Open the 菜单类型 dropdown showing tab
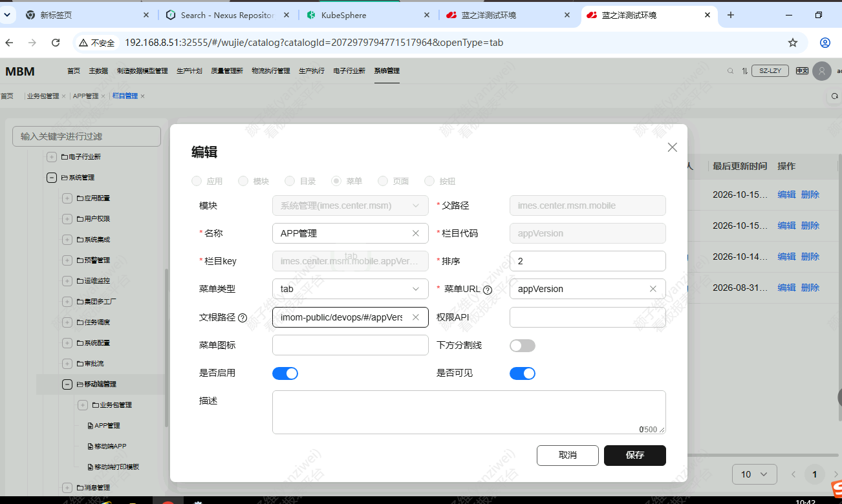The width and height of the screenshot is (842, 504). (x=351, y=289)
